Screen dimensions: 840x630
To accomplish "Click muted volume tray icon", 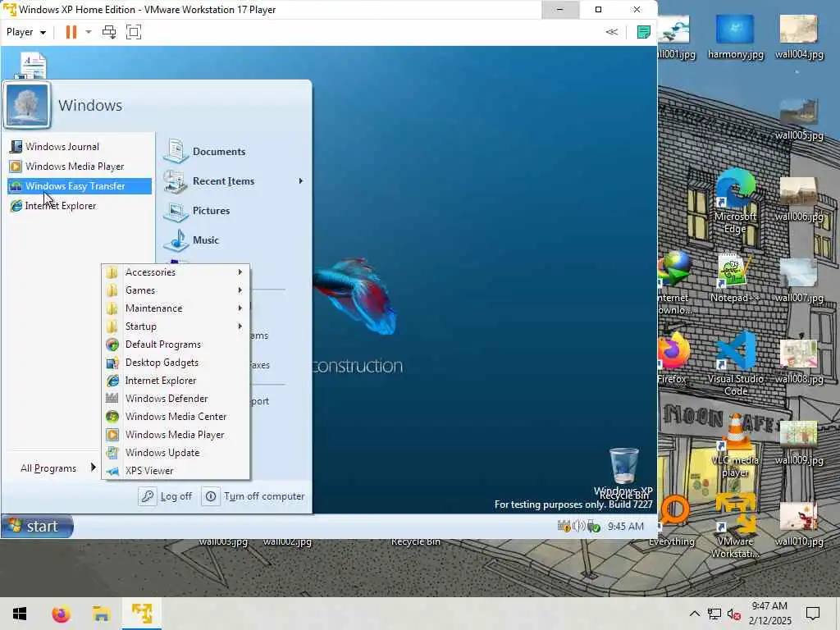I will [x=734, y=614].
